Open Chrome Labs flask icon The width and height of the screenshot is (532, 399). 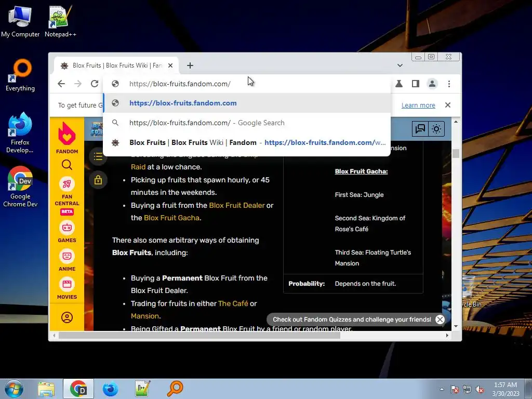pyautogui.click(x=398, y=84)
